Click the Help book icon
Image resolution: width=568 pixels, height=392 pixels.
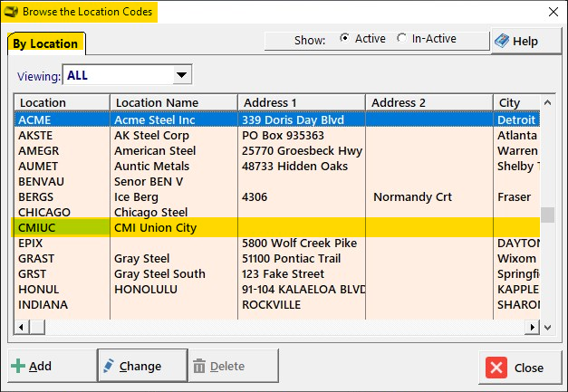click(x=502, y=41)
